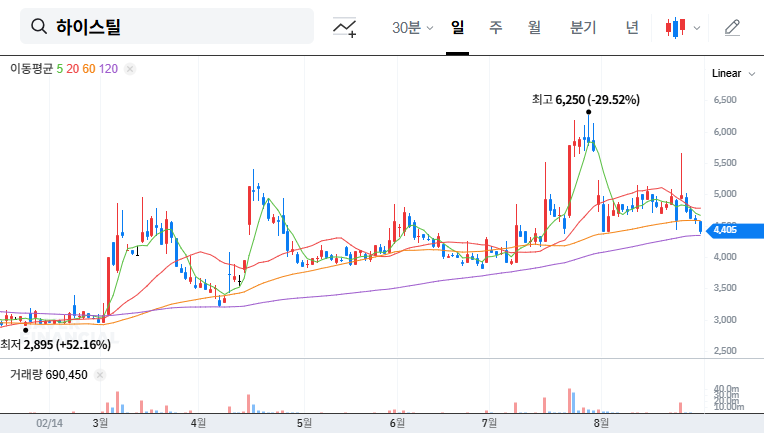Expand chart type chevron next to candlestick
Viewport: 764px width, 433px height.
coord(697,28)
